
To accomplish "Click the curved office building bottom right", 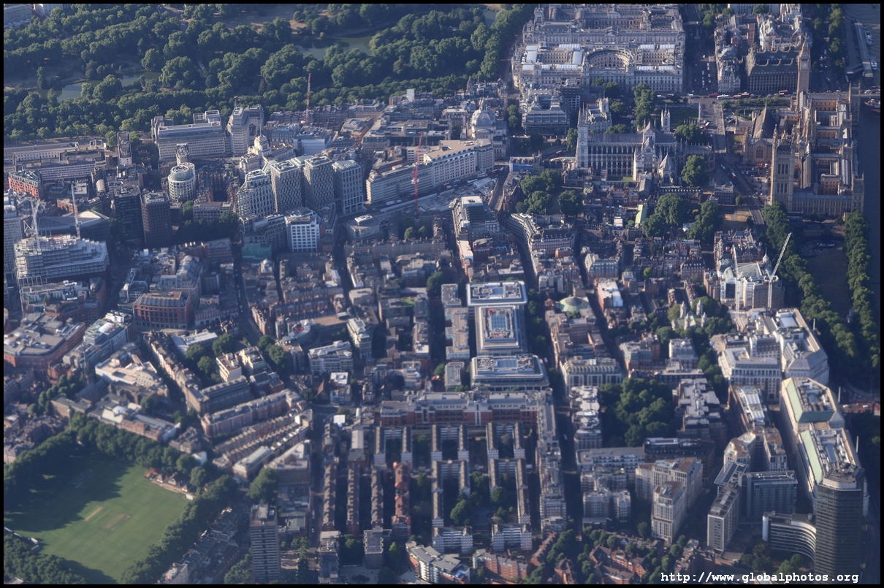I will pyautogui.click(x=789, y=534).
